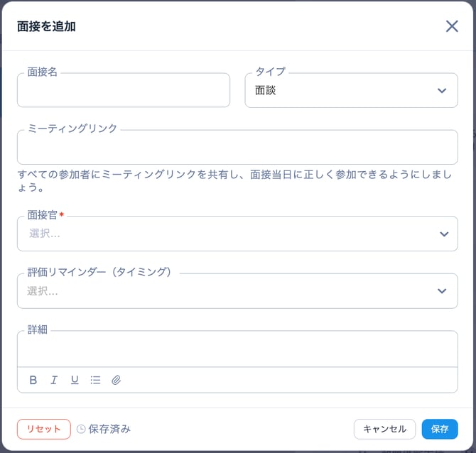Close the 面接を追加 dialog
This screenshot has width=476, height=453.
point(452,26)
